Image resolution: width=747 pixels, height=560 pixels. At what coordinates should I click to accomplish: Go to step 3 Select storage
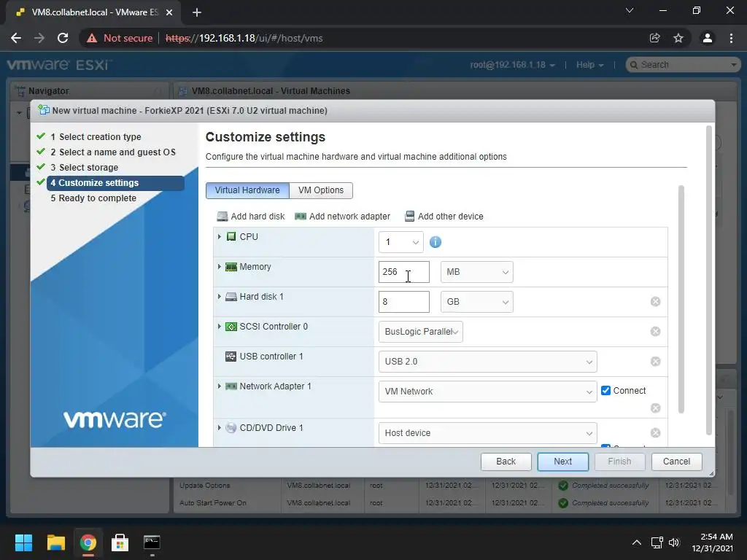pyautogui.click(x=85, y=167)
